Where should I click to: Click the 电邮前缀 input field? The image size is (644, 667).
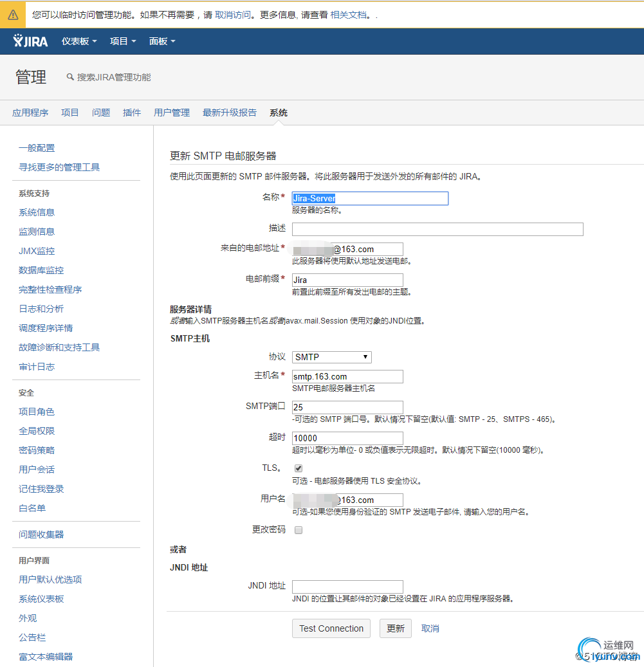pos(347,280)
